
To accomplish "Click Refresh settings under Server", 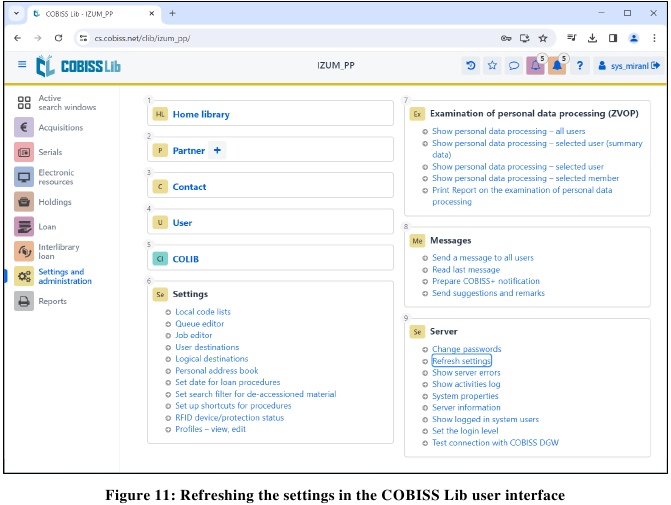I will coord(461,361).
